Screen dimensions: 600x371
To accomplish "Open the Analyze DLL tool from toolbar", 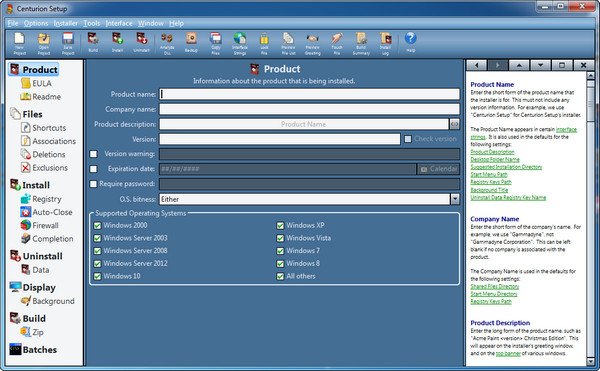I will (x=167, y=43).
